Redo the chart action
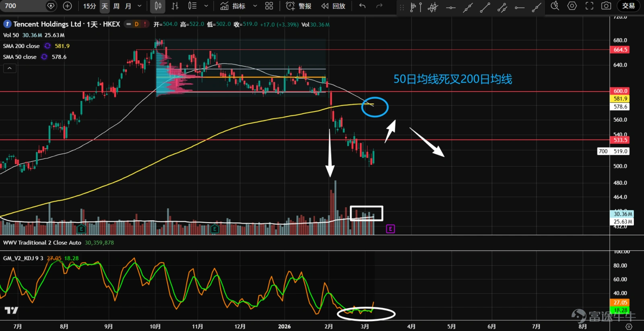 379,6
